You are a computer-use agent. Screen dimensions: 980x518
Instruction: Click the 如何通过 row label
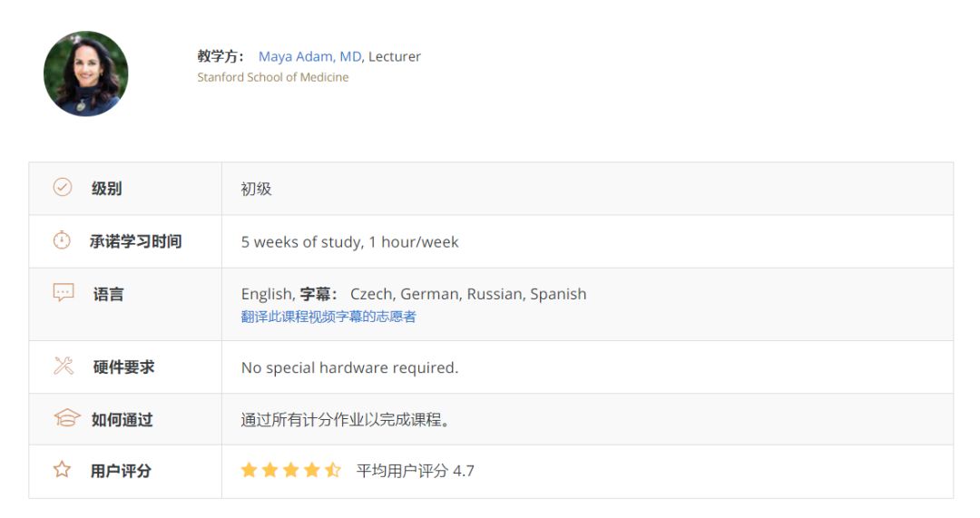[122, 419]
